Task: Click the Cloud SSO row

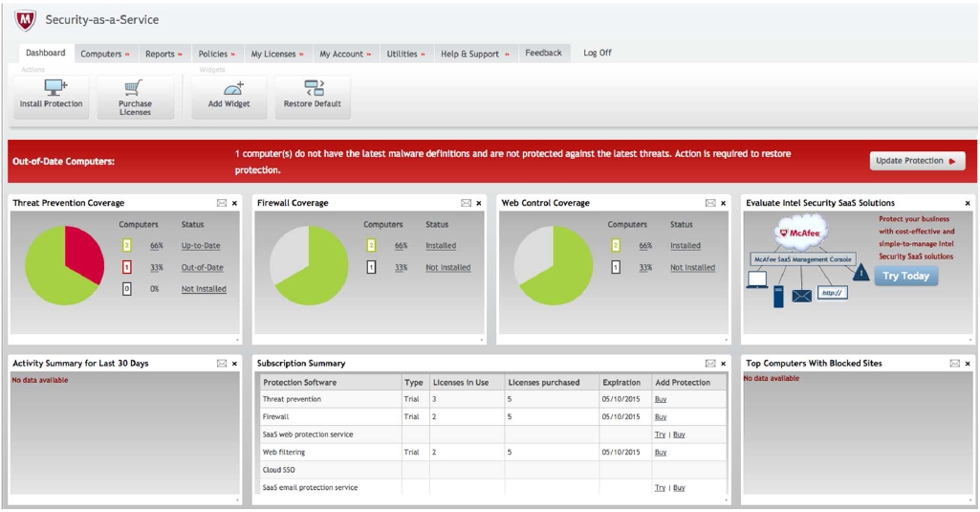Action: point(493,470)
